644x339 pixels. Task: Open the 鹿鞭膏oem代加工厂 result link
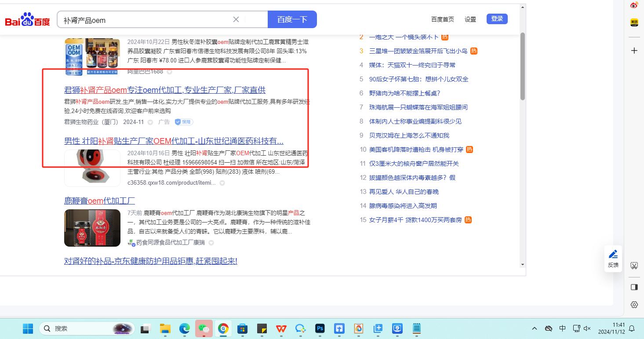point(99,201)
